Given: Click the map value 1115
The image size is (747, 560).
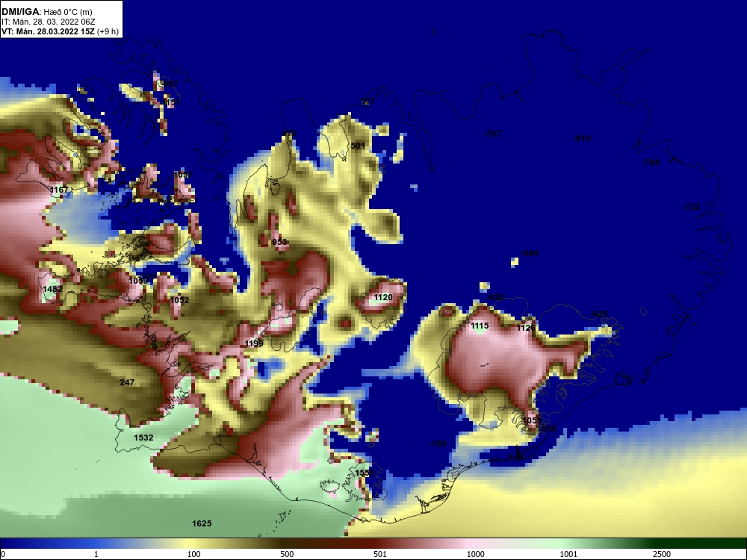Looking at the screenshot, I should click(x=480, y=326).
